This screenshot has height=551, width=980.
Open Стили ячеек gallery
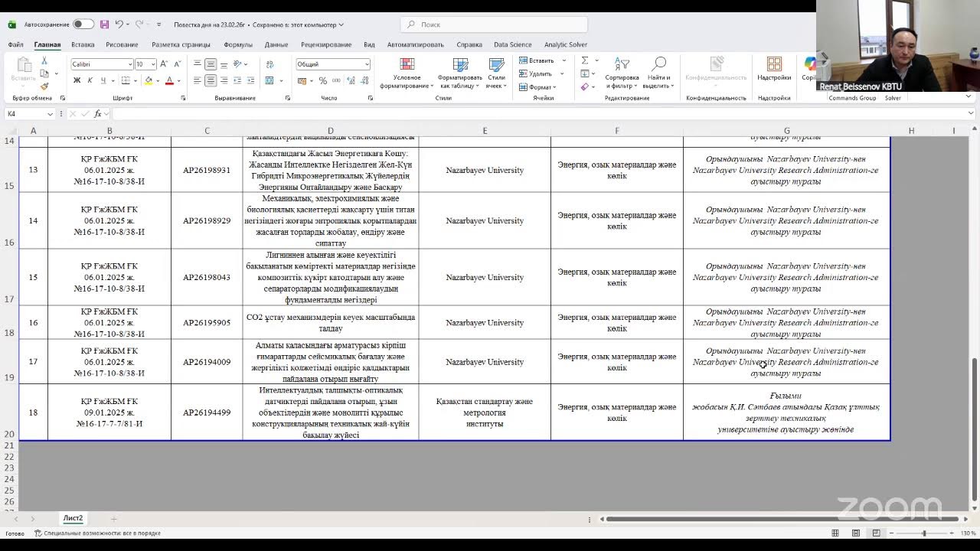click(x=496, y=73)
